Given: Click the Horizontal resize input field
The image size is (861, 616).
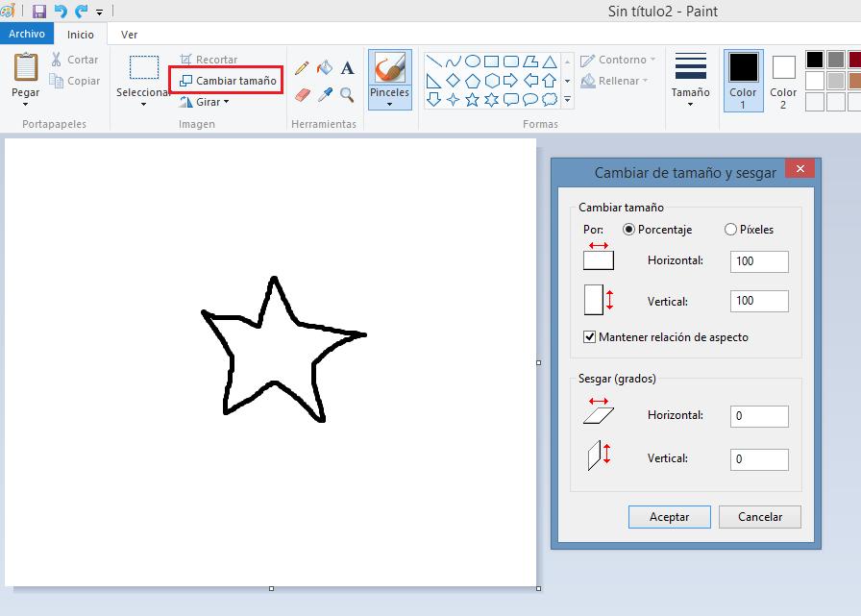Looking at the screenshot, I should (x=759, y=261).
